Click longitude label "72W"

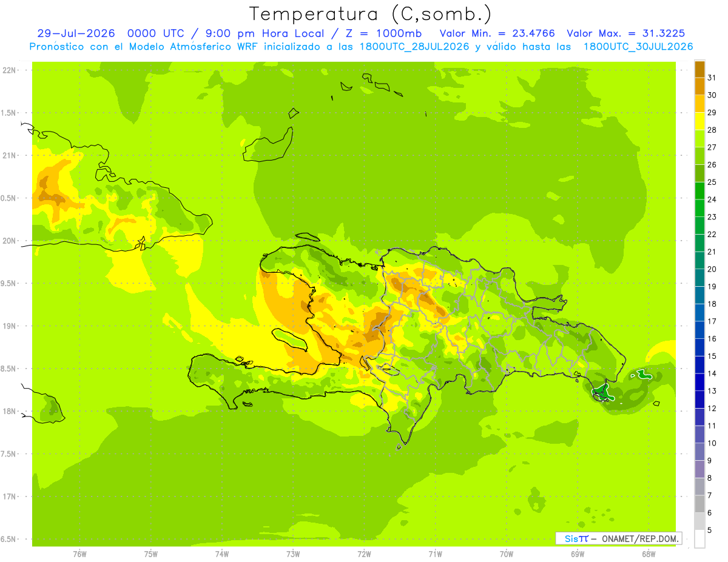364,554
